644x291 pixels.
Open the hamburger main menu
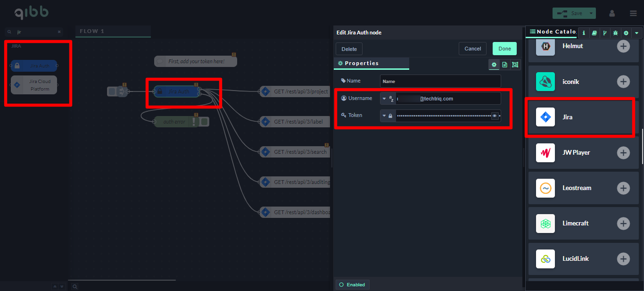pyautogui.click(x=633, y=13)
